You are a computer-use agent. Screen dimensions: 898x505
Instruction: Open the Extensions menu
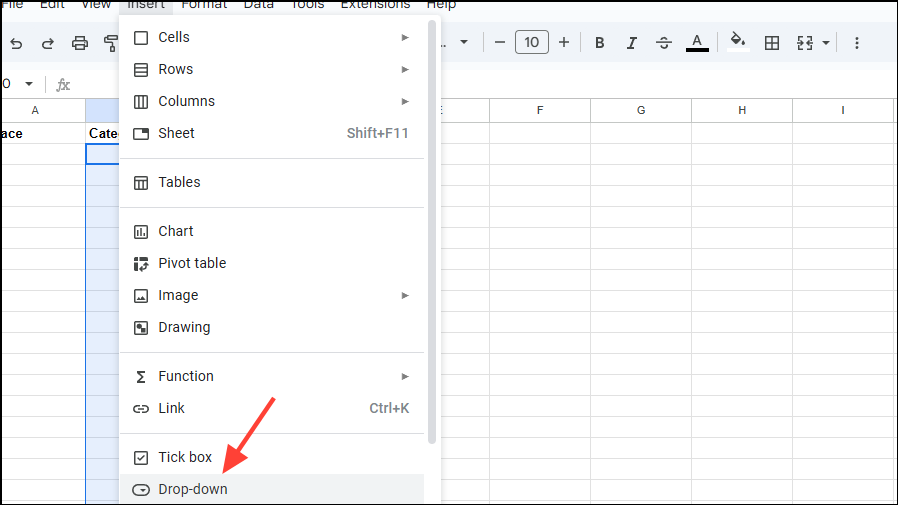pos(375,4)
